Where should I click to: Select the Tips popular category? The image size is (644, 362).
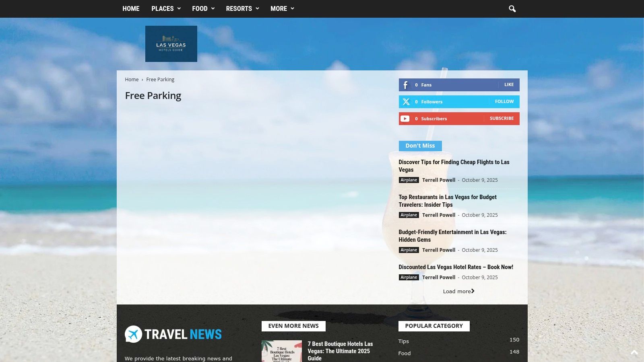click(x=404, y=341)
